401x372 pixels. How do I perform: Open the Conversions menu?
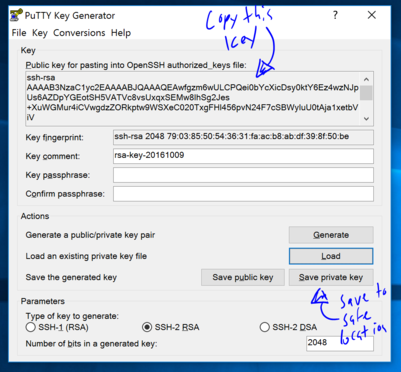tap(79, 33)
